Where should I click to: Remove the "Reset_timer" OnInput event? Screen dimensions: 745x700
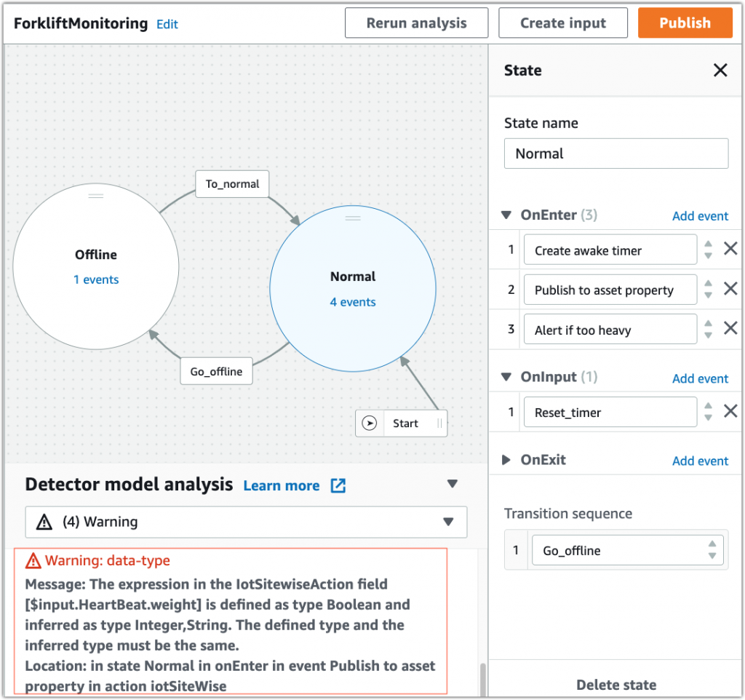point(731,411)
